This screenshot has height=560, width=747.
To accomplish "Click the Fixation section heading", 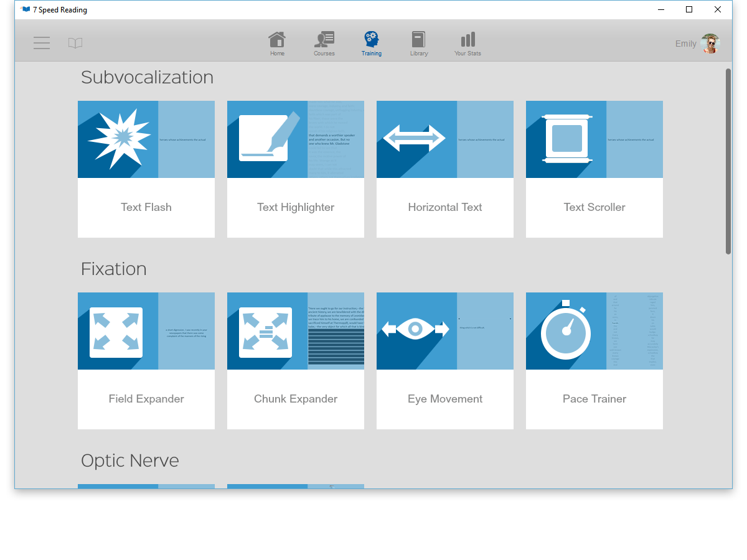I will [114, 269].
